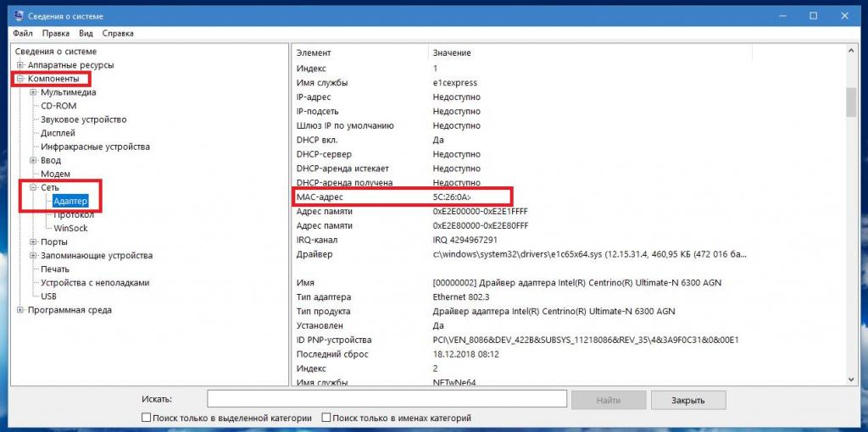The image size is (868, 432).
Task: Click the Найти button
Action: [x=609, y=400]
